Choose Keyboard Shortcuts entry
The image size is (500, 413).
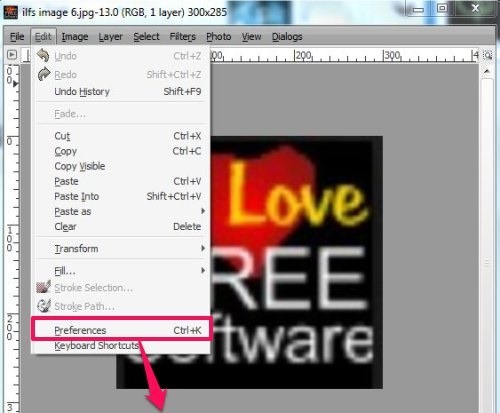(x=96, y=346)
